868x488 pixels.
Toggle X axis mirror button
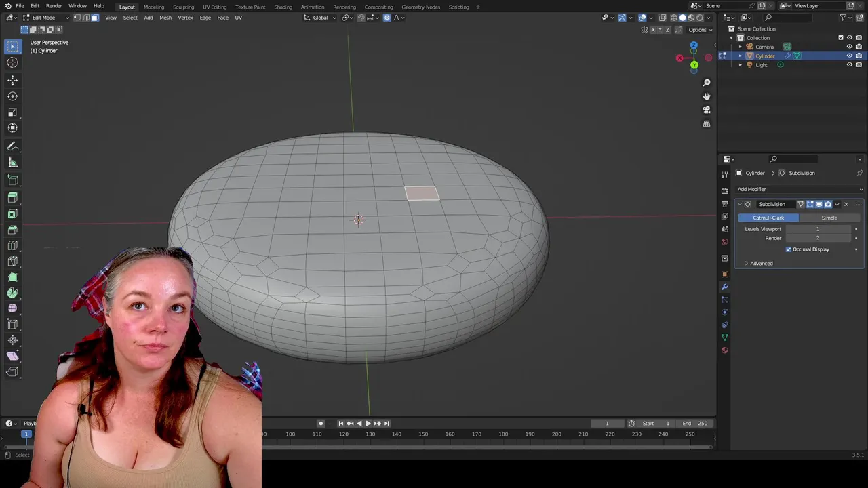[x=653, y=30]
